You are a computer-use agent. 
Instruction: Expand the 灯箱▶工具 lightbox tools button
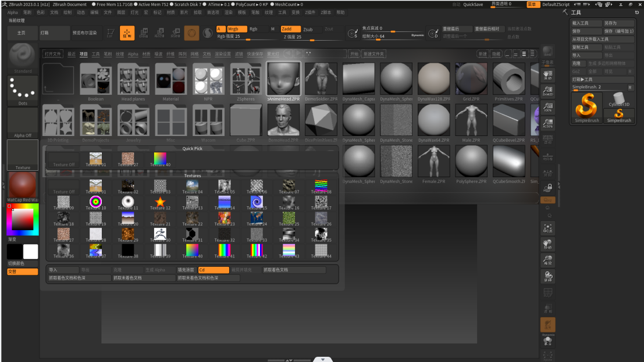coord(603,79)
